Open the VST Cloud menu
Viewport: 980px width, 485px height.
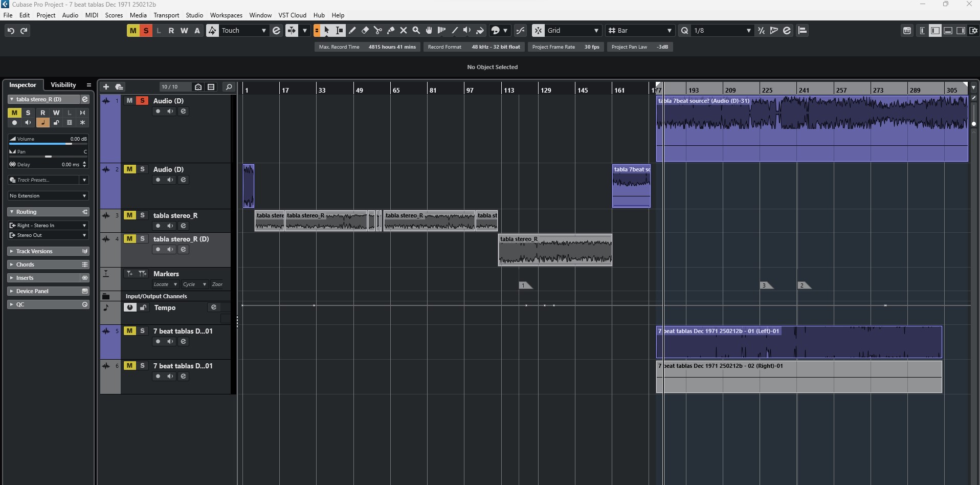click(x=292, y=15)
